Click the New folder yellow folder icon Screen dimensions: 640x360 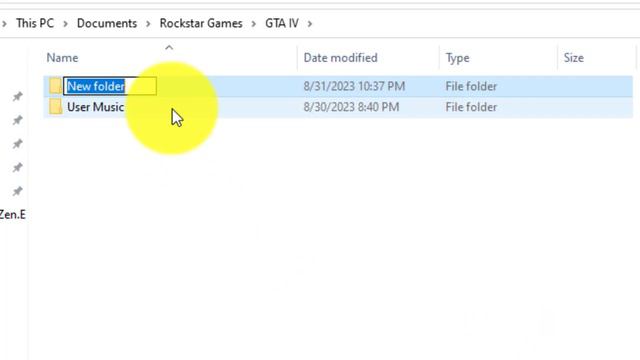coord(56,86)
